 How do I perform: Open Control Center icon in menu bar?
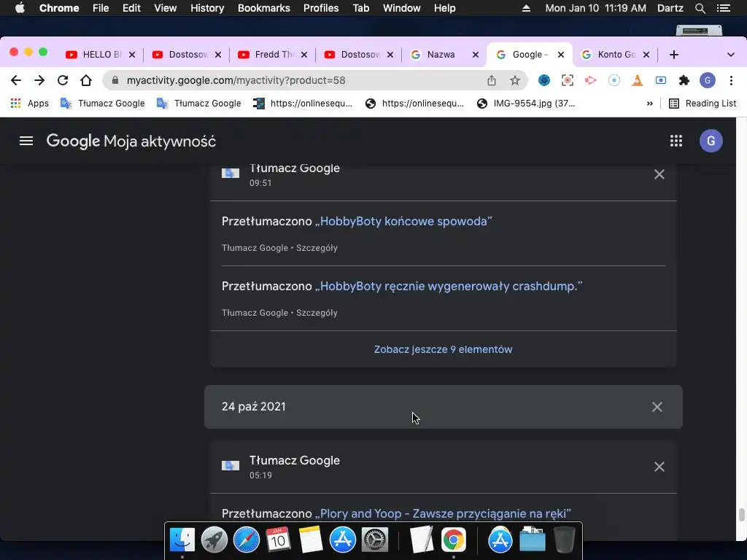click(723, 8)
